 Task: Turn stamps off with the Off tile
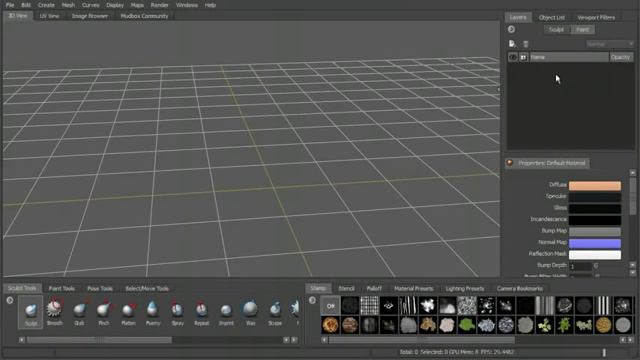330,305
